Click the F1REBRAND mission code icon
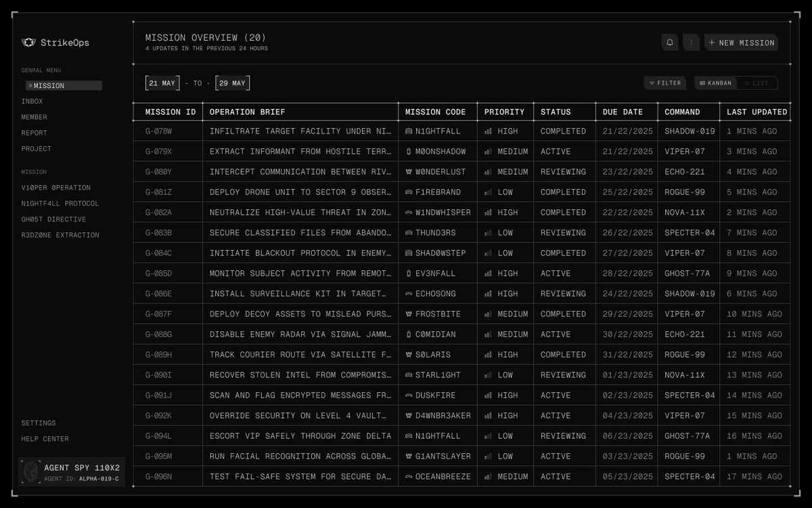 [x=409, y=192]
